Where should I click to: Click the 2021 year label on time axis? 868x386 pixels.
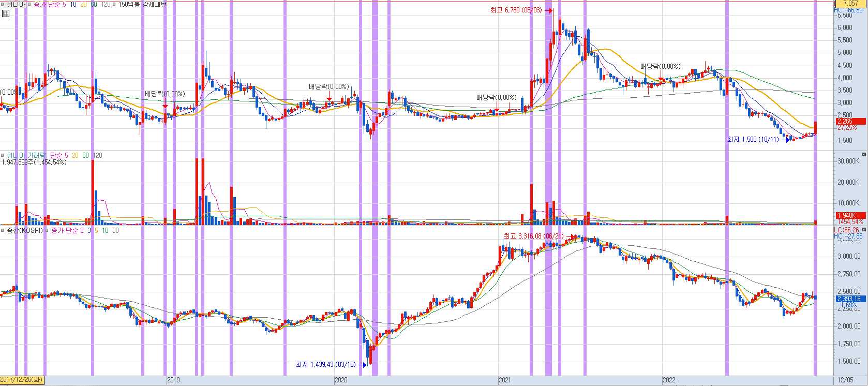[505, 380]
